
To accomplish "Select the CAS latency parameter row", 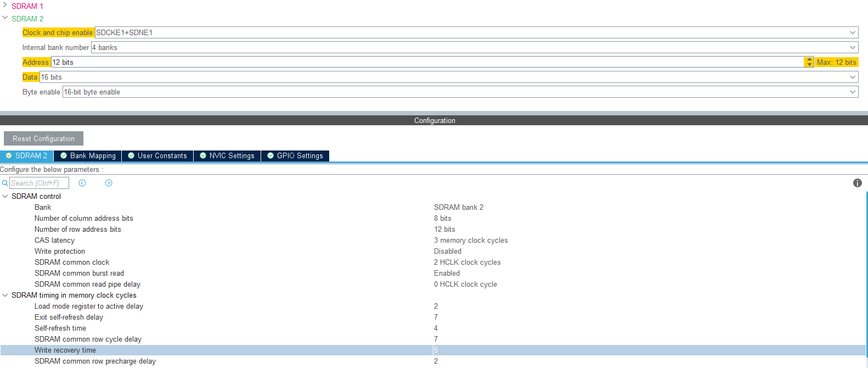I will tap(433, 240).
